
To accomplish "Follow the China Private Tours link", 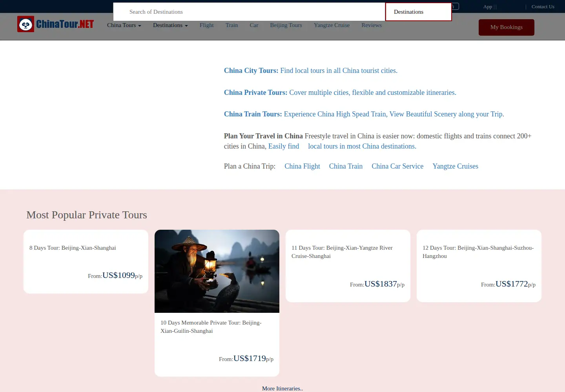I will (340, 93).
